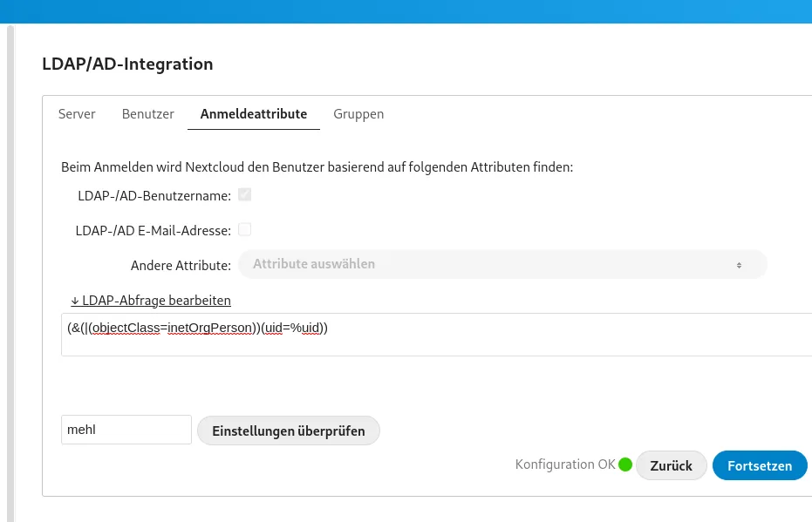Expand the other attributes combo box
812x522 pixels.
502,264
